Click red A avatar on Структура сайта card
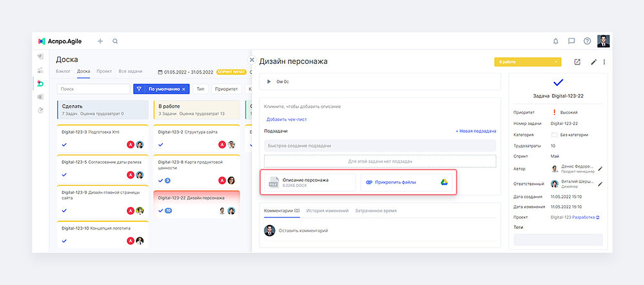This screenshot has width=644, height=285. tap(222, 144)
